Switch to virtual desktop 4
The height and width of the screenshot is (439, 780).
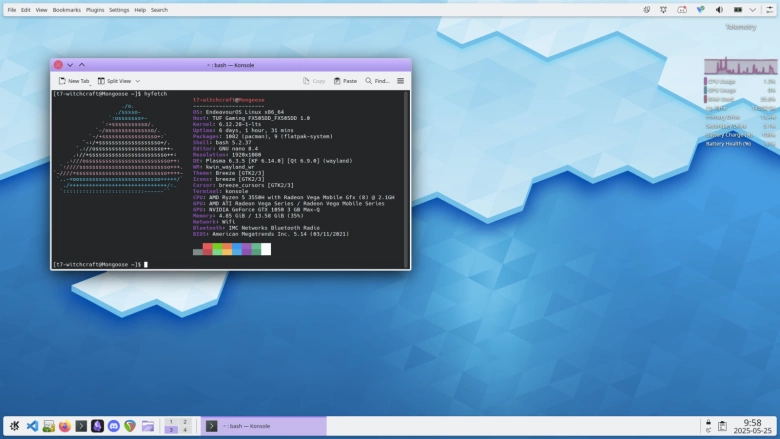(184, 431)
